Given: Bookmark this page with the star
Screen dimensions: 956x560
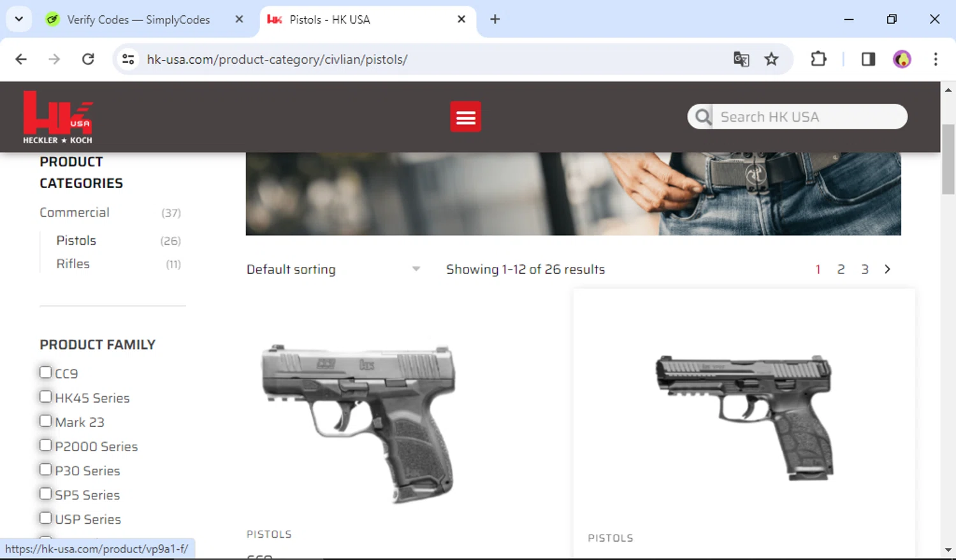Looking at the screenshot, I should tap(771, 59).
